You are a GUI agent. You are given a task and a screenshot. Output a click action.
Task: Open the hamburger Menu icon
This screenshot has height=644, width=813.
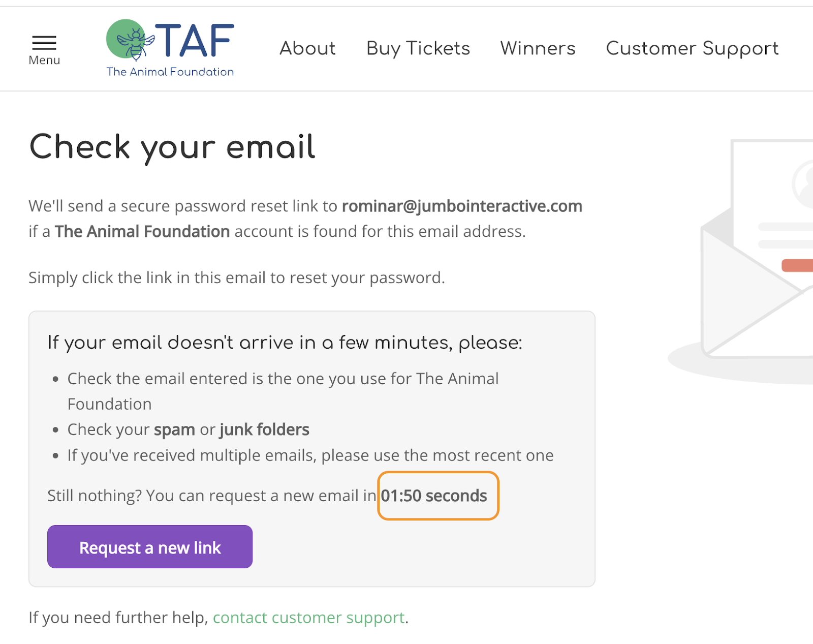44,43
